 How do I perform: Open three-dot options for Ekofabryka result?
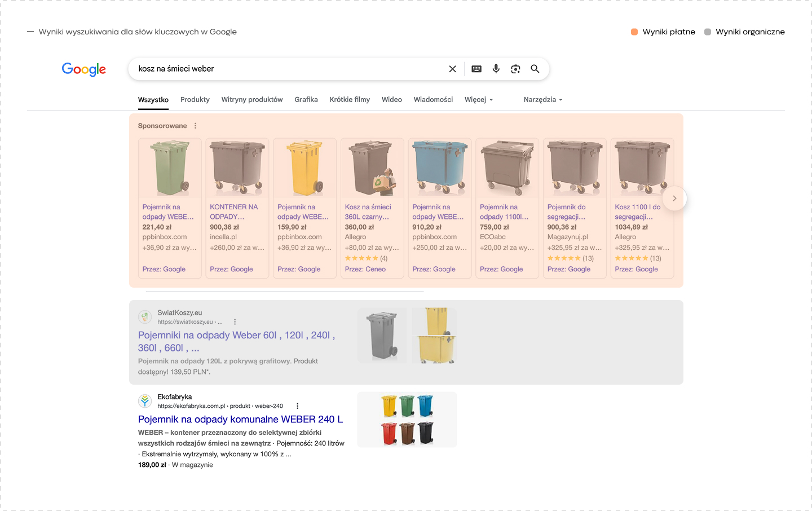(297, 406)
